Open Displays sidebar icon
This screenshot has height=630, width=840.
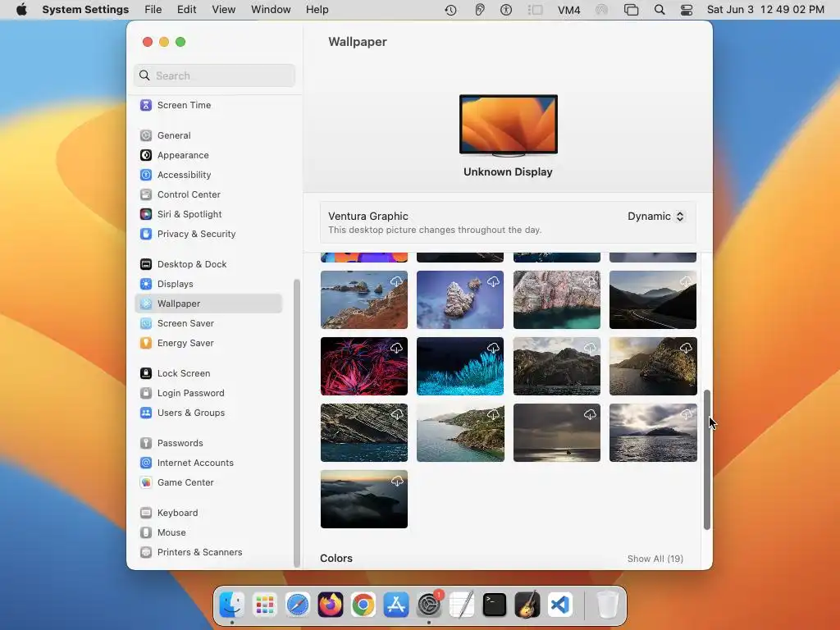(146, 284)
